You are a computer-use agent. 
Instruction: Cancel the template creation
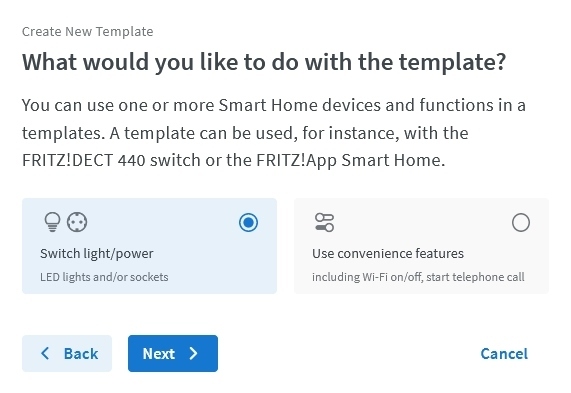click(504, 354)
